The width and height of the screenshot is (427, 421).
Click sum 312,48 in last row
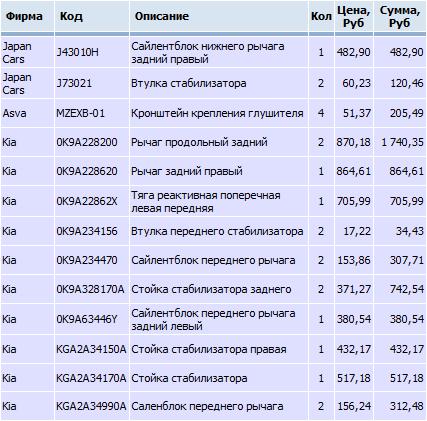[407, 406]
